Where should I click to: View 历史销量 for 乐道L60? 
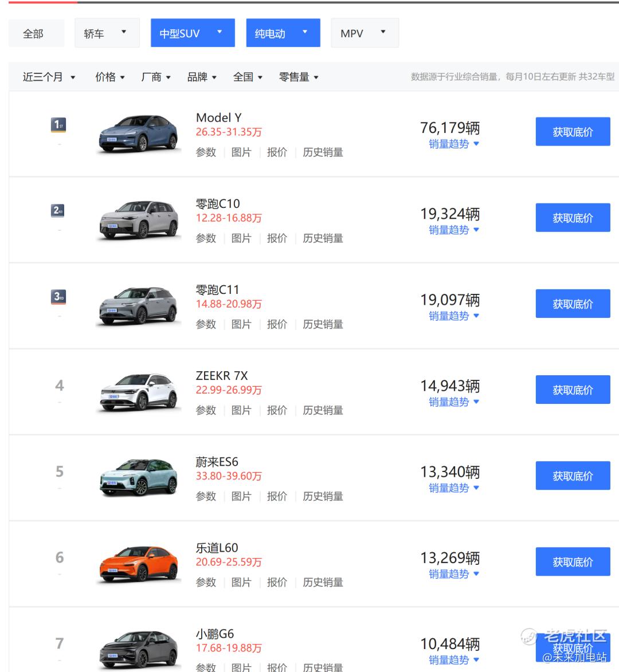(x=323, y=583)
